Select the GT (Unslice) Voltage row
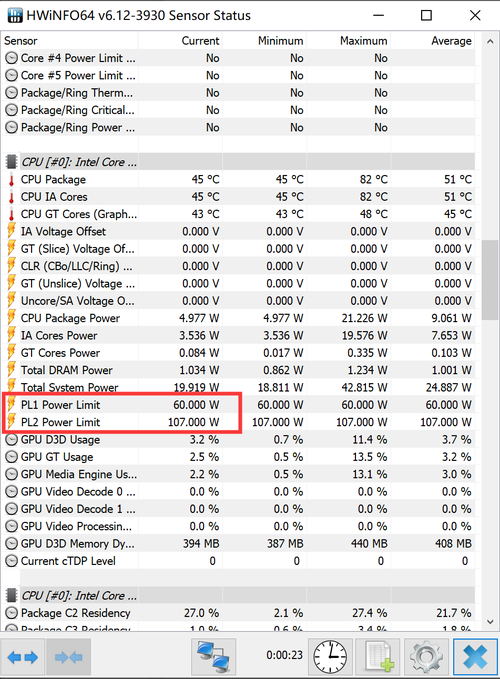 [x=238, y=283]
